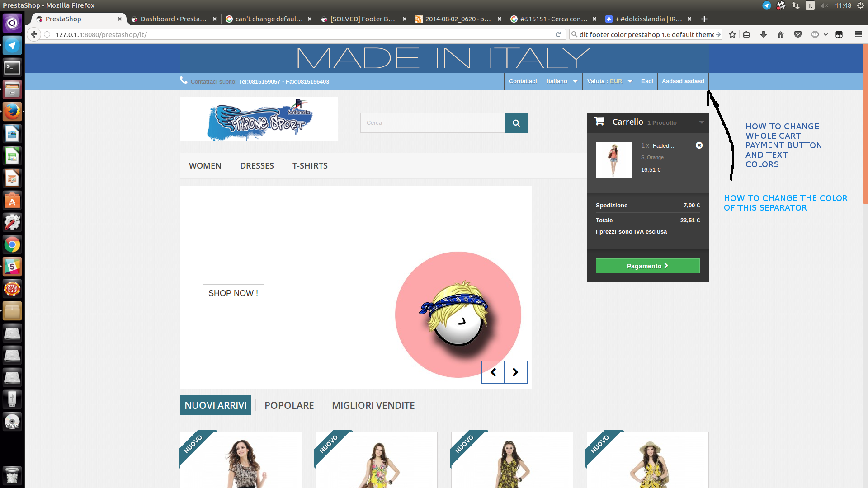This screenshot has height=488, width=868.
Task: Go to Firefox home icon
Action: coord(781,34)
